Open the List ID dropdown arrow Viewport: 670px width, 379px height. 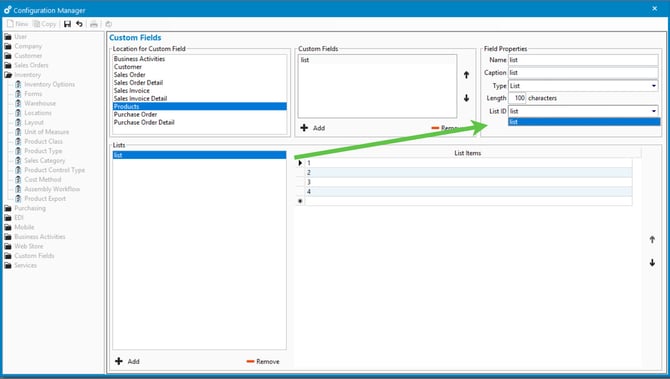click(653, 111)
